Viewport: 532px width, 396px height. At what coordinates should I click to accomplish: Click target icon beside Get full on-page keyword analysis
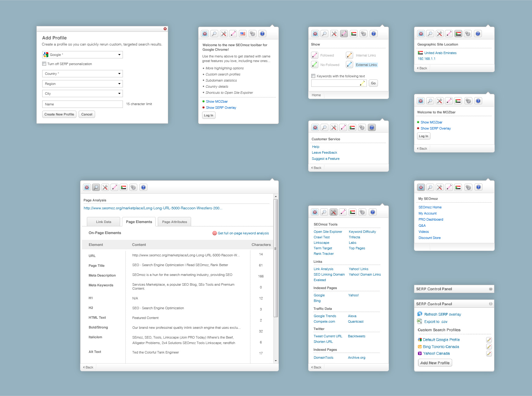tap(215, 233)
